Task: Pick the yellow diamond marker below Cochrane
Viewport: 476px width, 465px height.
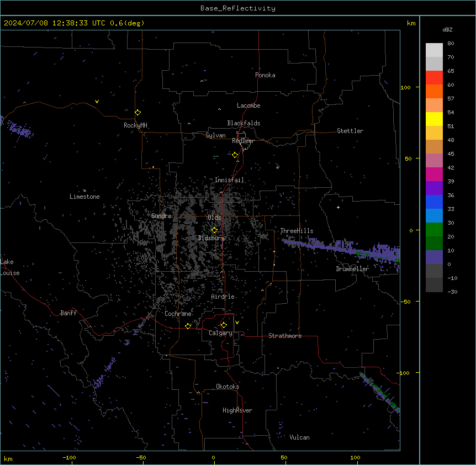Action: 188,326
